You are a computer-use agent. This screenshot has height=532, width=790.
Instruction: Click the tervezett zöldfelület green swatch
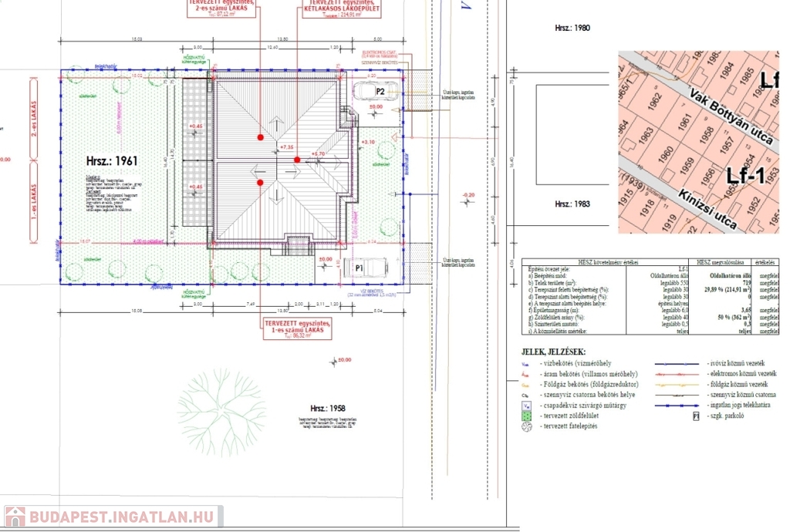pyautogui.click(x=526, y=416)
